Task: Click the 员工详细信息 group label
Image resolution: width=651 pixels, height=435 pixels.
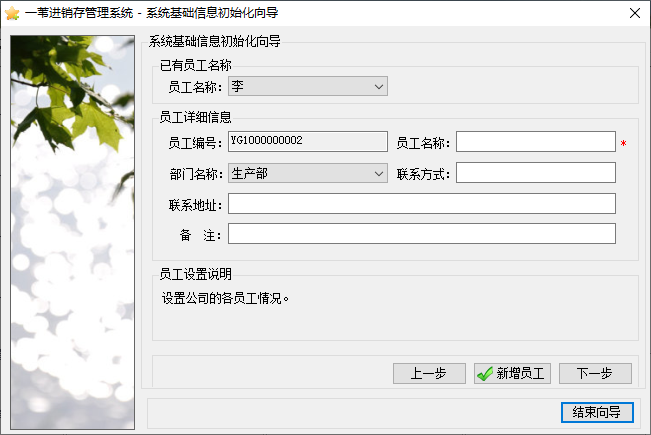Action: tap(196, 117)
